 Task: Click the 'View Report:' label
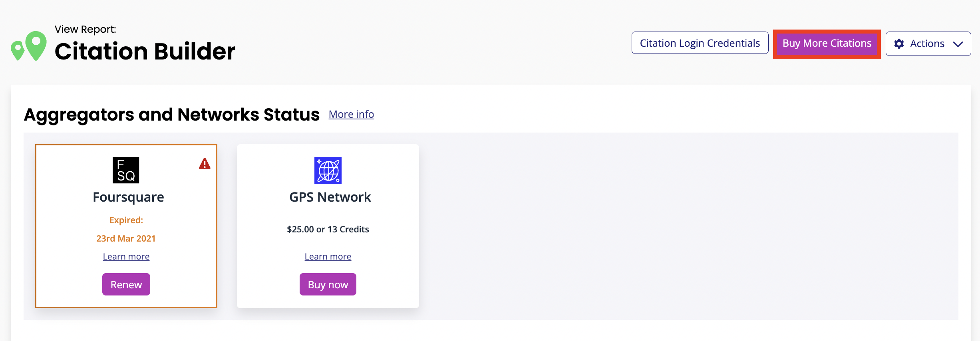(85, 29)
